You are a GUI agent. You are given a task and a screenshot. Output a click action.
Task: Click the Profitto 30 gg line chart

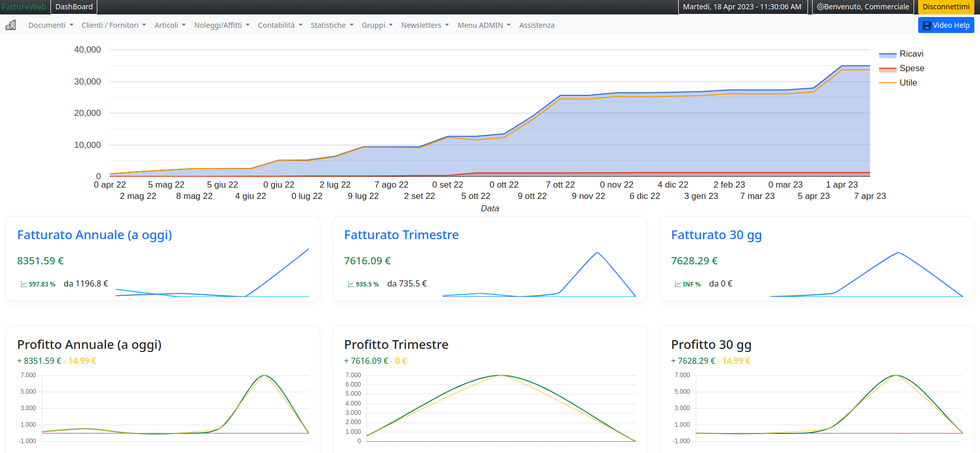pyautogui.click(x=817, y=408)
